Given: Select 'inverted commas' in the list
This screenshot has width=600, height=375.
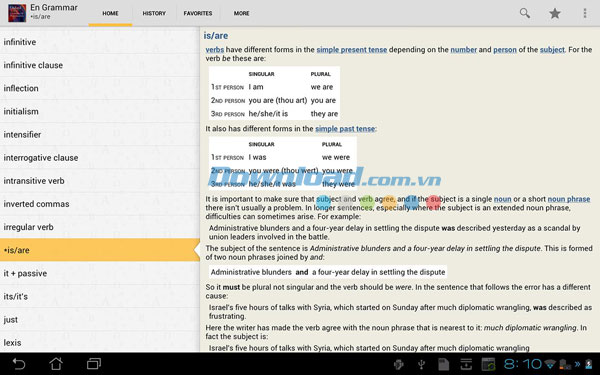Looking at the screenshot, I should click(100, 204).
